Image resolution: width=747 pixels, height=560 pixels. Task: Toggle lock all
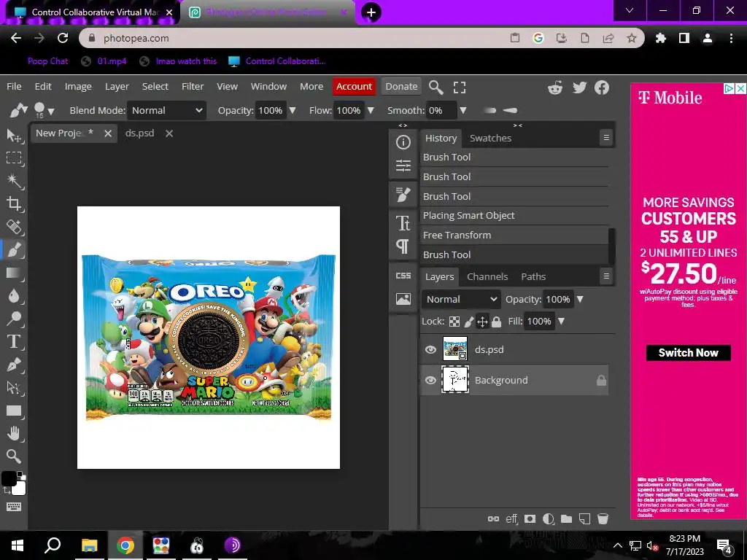[496, 322]
